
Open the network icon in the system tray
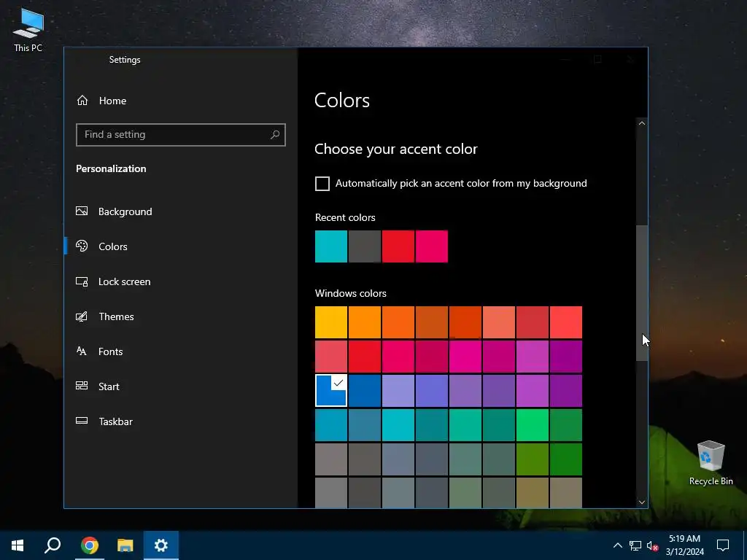635,545
